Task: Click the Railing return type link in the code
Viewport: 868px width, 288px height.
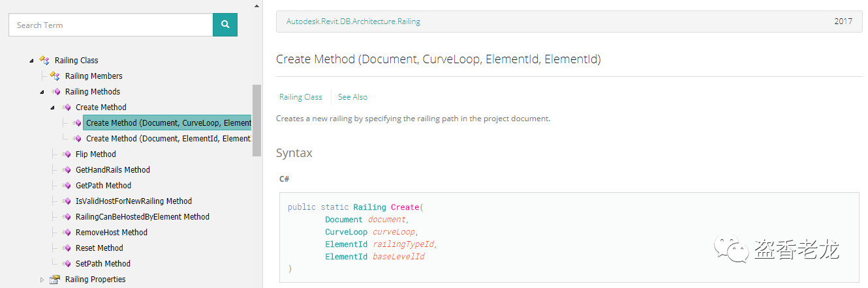Action: pyautogui.click(x=369, y=207)
